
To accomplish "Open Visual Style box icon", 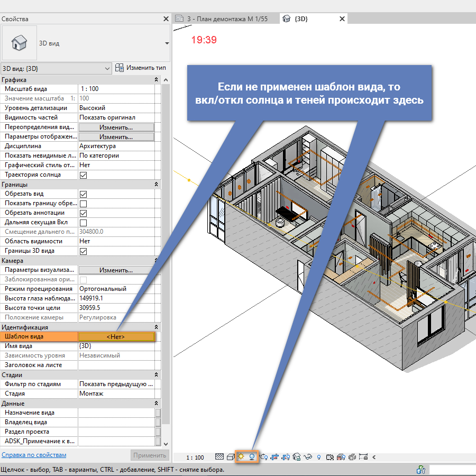I will click(x=231, y=457).
